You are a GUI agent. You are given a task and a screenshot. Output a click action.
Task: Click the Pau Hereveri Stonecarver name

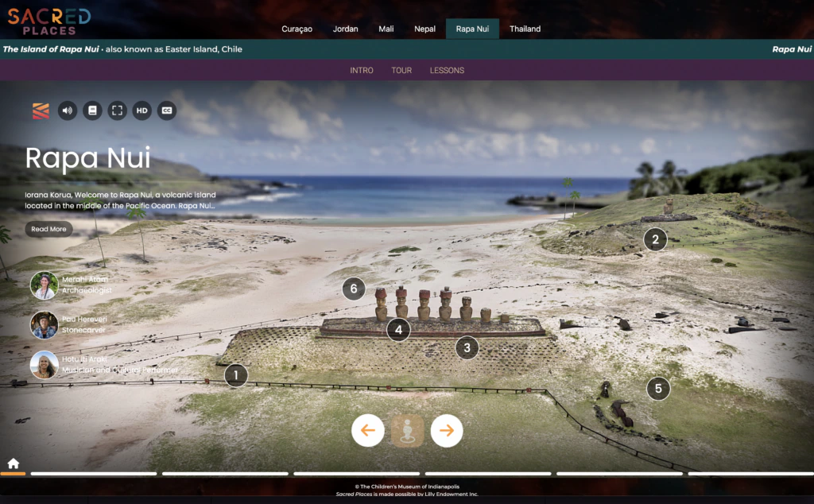(x=84, y=324)
